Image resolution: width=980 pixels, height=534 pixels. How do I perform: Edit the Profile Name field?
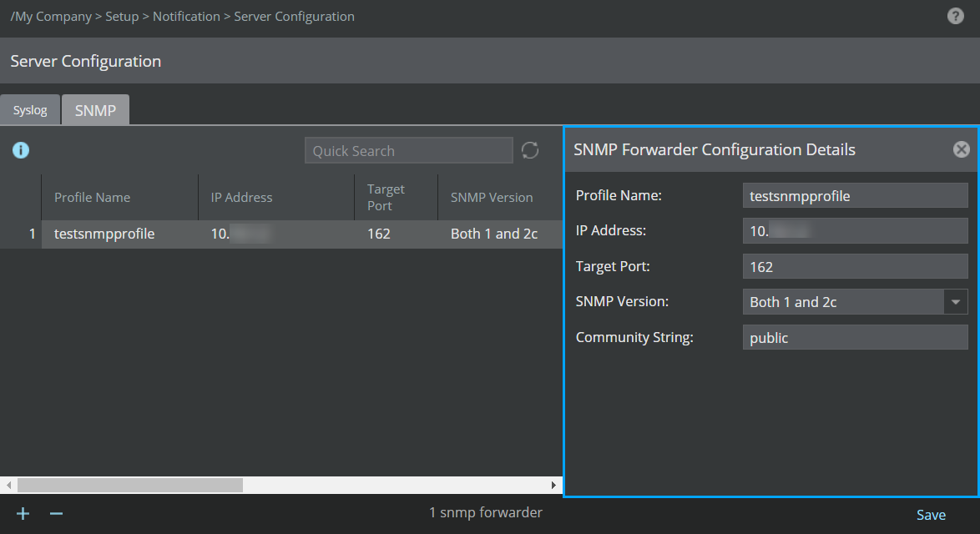(855, 196)
